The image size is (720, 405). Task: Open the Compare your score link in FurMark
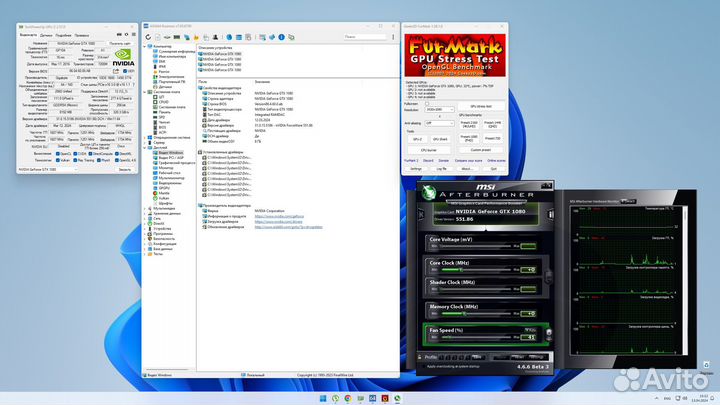click(x=468, y=161)
